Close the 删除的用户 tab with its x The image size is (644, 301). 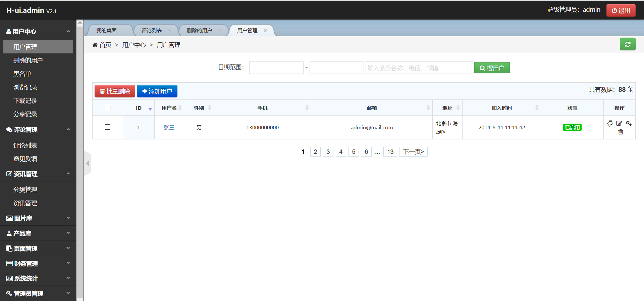point(220,31)
